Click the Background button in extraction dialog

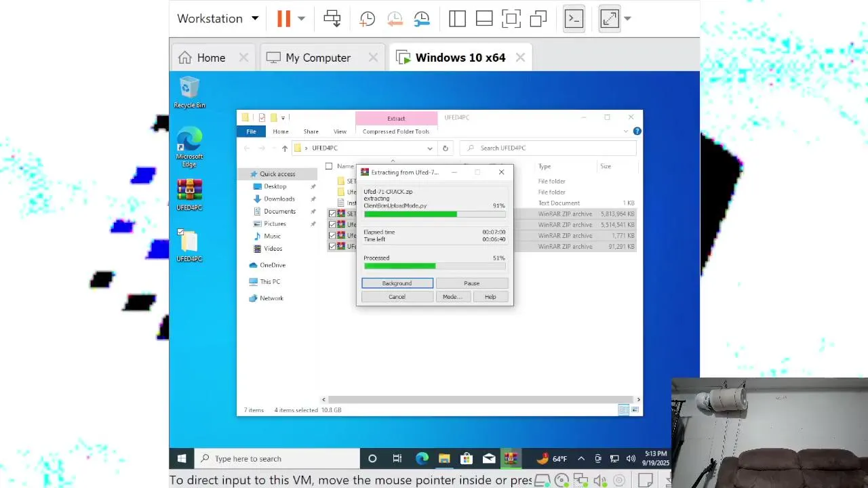coord(397,283)
